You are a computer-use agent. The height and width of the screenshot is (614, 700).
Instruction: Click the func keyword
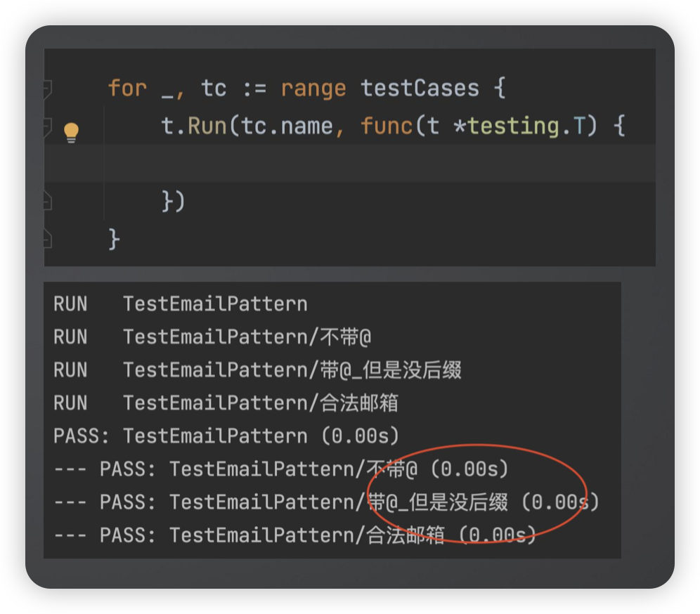(387, 126)
